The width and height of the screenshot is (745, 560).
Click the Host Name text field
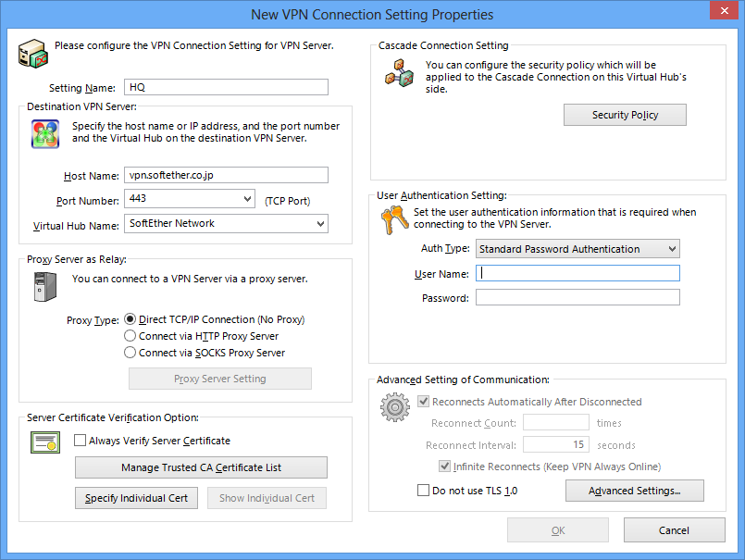(226, 175)
